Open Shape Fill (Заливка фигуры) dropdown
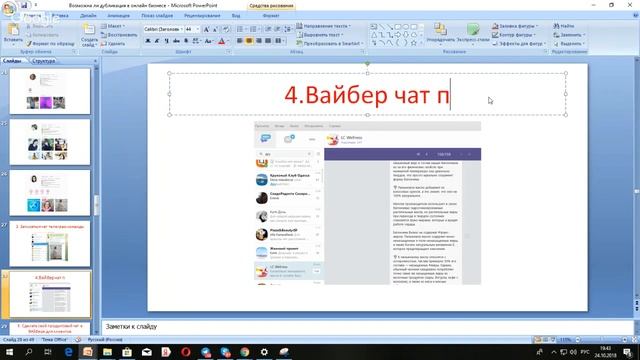The image size is (640, 360). (x=516, y=26)
